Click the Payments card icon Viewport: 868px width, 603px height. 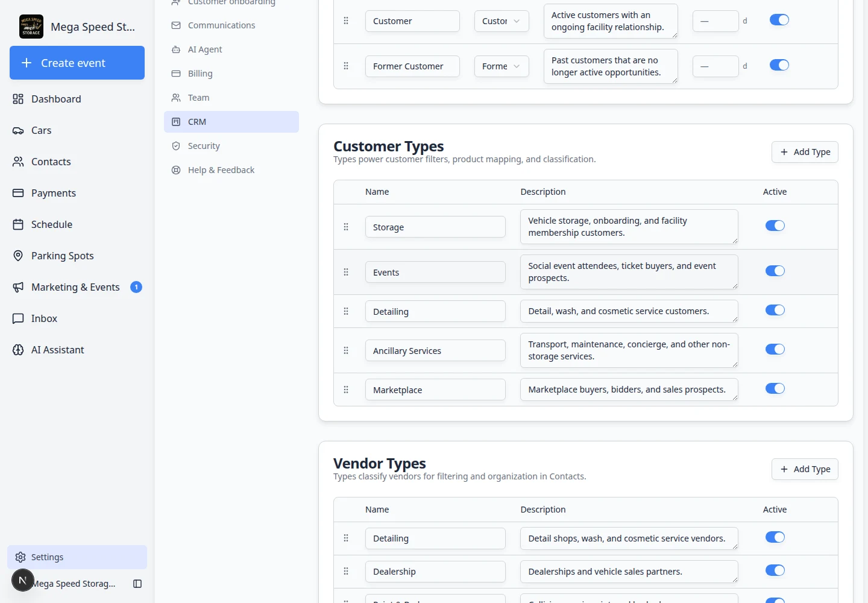(18, 193)
